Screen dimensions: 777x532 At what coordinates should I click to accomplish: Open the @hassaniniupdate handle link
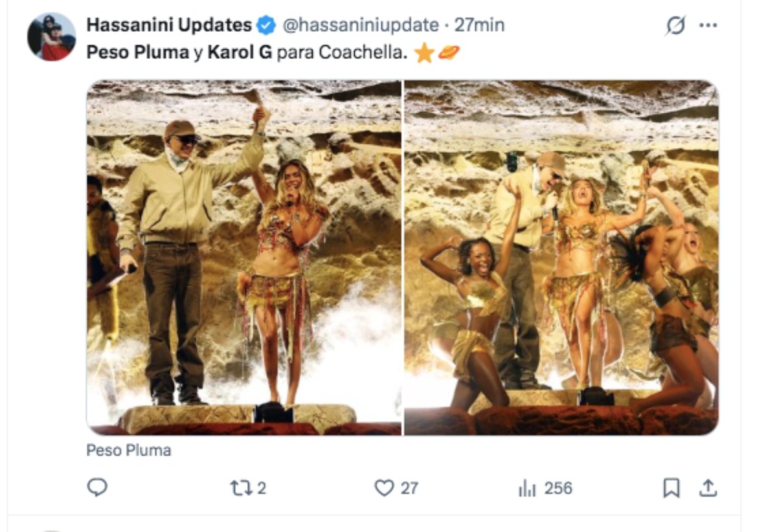[x=361, y=25]
